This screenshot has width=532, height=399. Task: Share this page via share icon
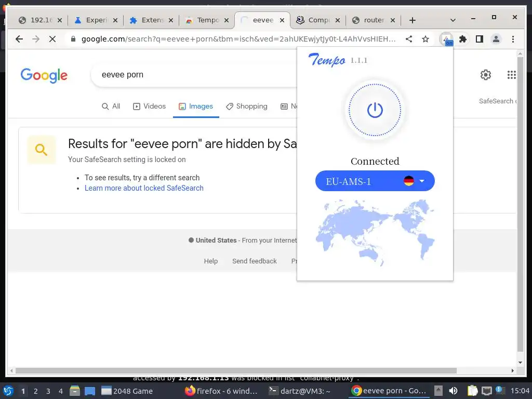pyautogui.click(x=409, y=39)
